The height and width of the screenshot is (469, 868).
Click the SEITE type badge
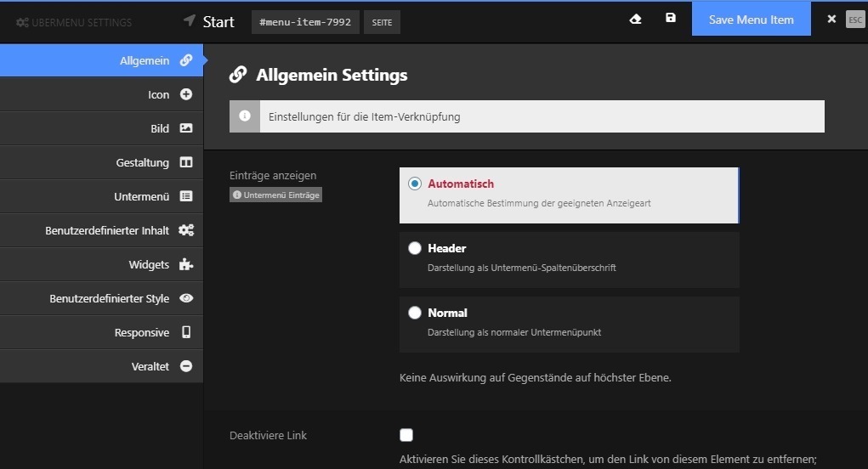(382, 22)
